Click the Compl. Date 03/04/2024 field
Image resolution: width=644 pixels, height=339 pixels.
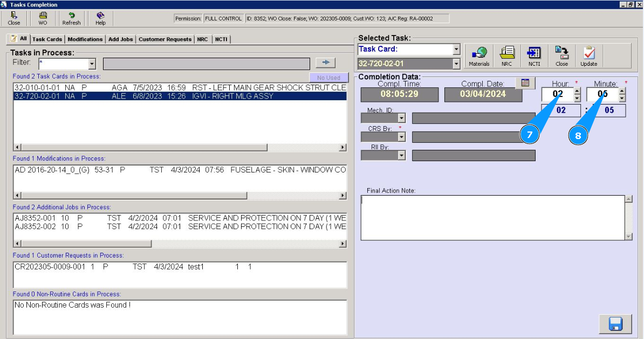point(483,94)
